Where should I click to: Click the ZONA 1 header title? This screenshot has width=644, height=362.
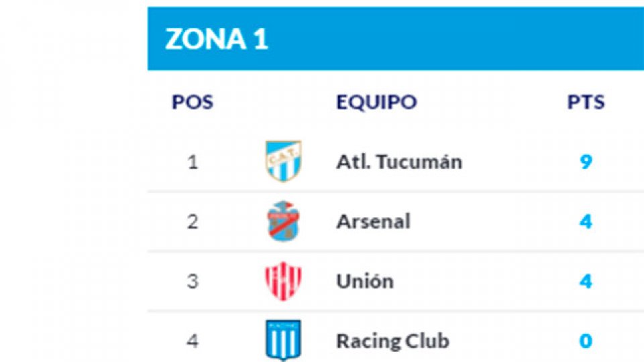[217, 39]
